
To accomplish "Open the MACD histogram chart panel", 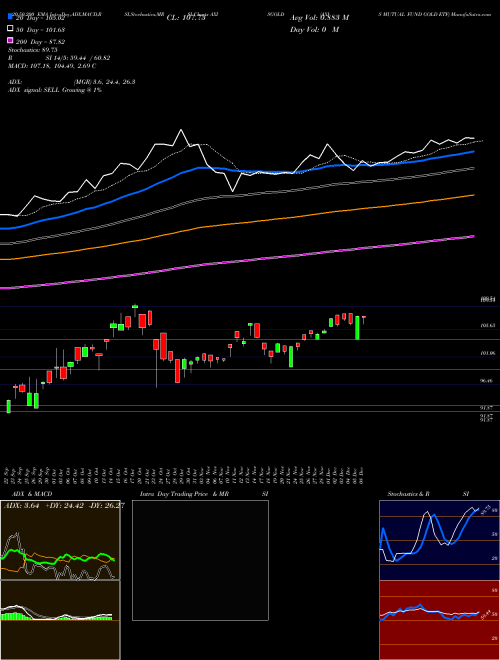I will point(60,620).
